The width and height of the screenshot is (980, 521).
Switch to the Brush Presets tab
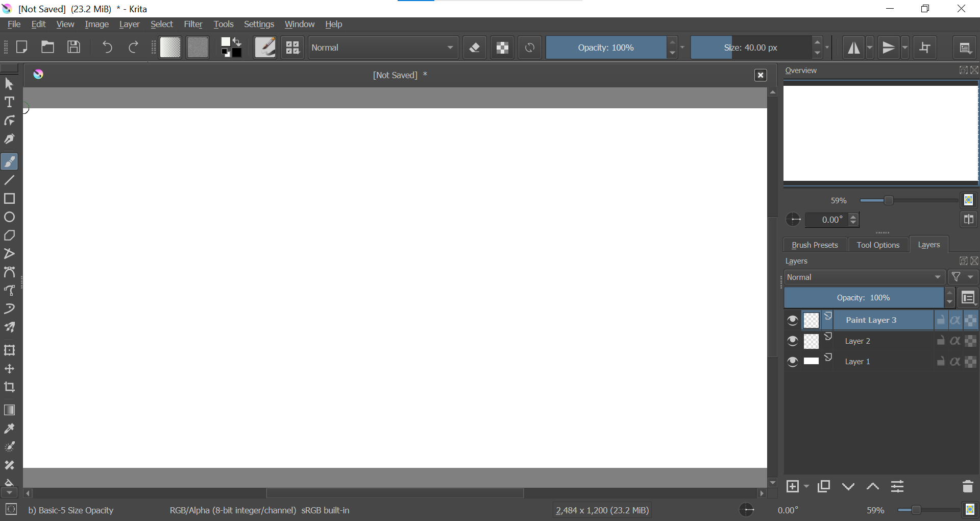pos(815,245)
